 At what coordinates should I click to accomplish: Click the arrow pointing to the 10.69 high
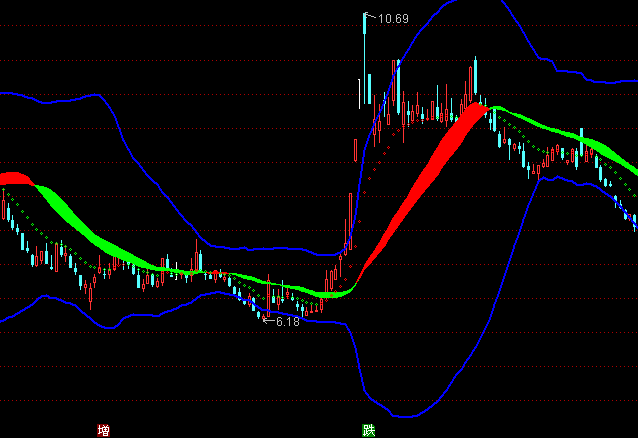click(x=370, y=16)
